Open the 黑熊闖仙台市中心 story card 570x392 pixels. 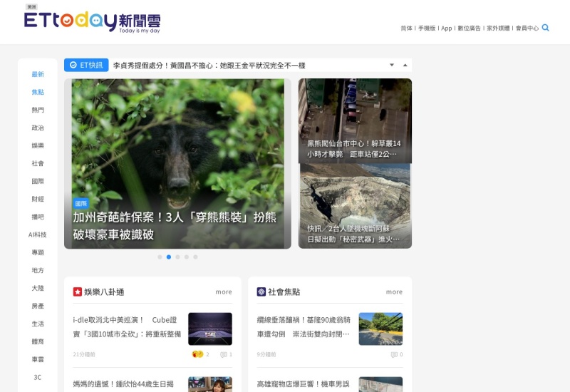(355, 120)
